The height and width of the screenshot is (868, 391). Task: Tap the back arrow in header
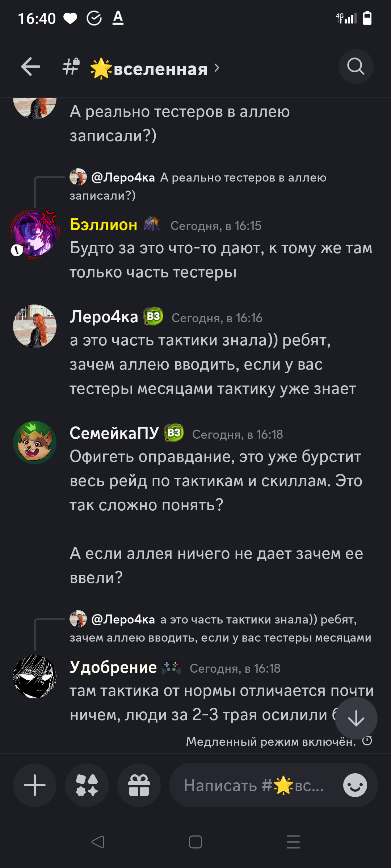30,67
